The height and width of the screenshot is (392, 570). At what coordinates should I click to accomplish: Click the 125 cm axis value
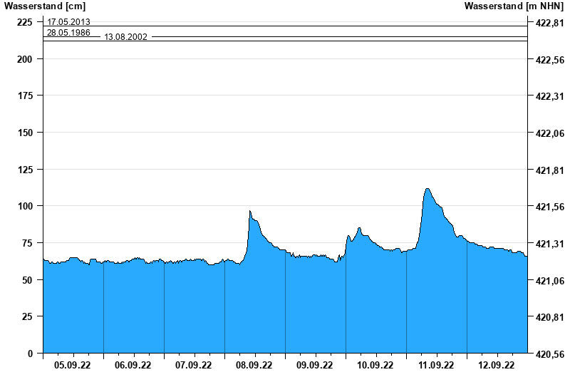(25, 169)
